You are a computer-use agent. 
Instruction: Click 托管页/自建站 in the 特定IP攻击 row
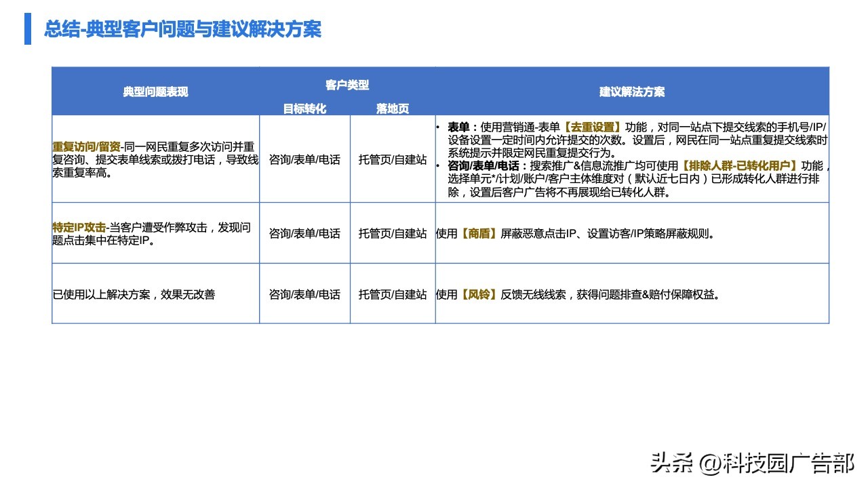tap(393, 232)
